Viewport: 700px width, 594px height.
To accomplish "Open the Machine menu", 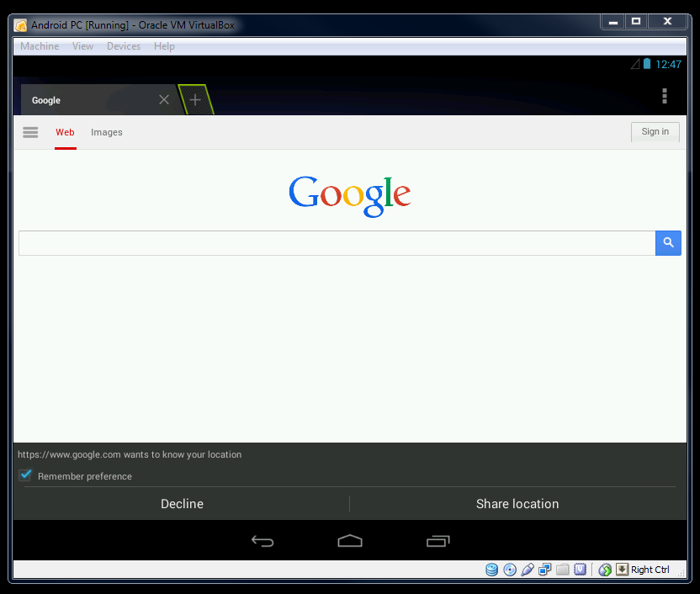I will click(x=40, y=46).
